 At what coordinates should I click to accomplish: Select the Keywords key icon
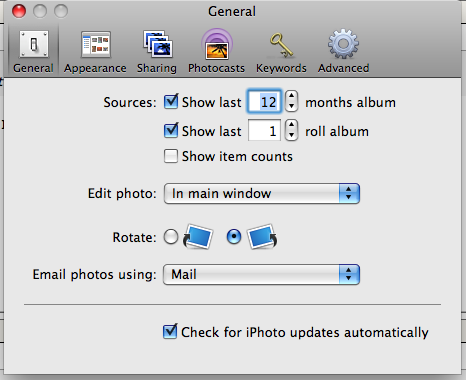pos(281,51)
